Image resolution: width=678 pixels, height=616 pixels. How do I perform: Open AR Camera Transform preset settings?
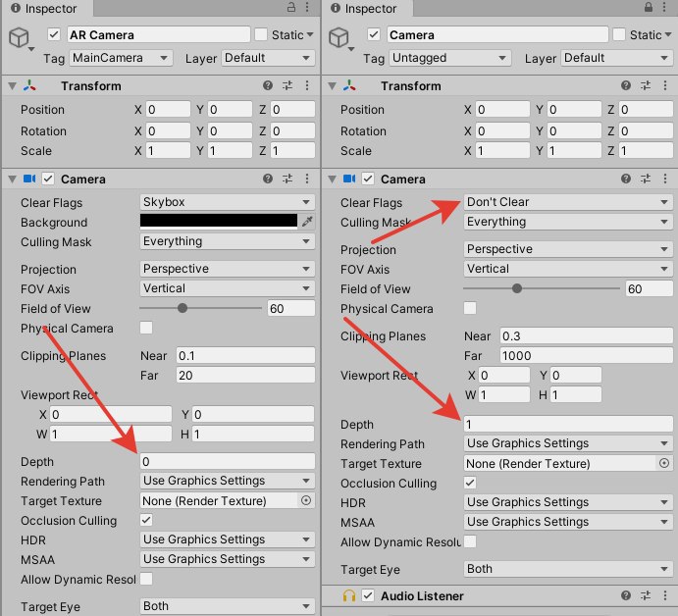pos(287,85)
